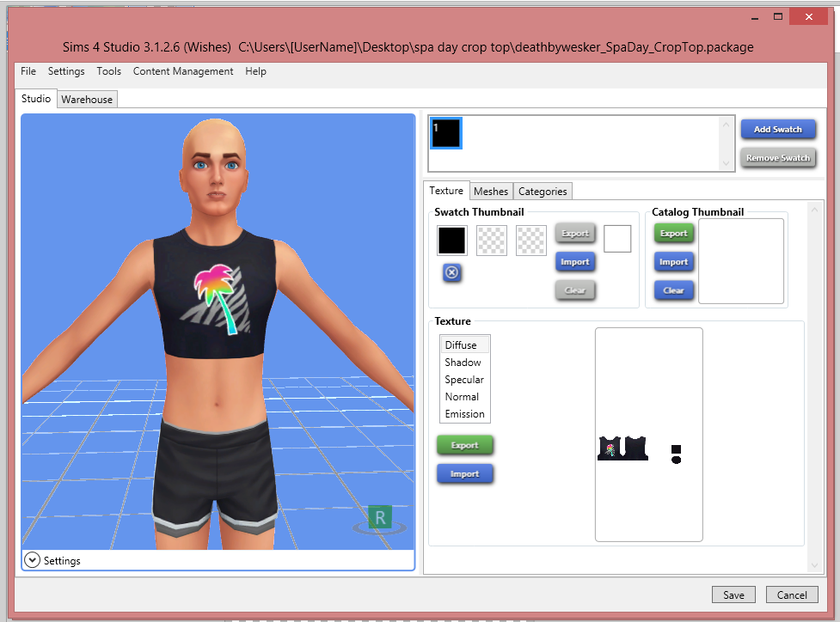Image resolution: width=840 pixels, height=622 pixels.
Task: Click the diffuse texture preview image
Action: (649, 435)
